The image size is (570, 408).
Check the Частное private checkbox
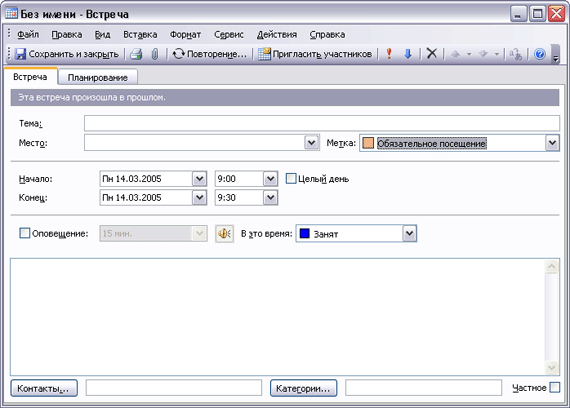(555, 387)
